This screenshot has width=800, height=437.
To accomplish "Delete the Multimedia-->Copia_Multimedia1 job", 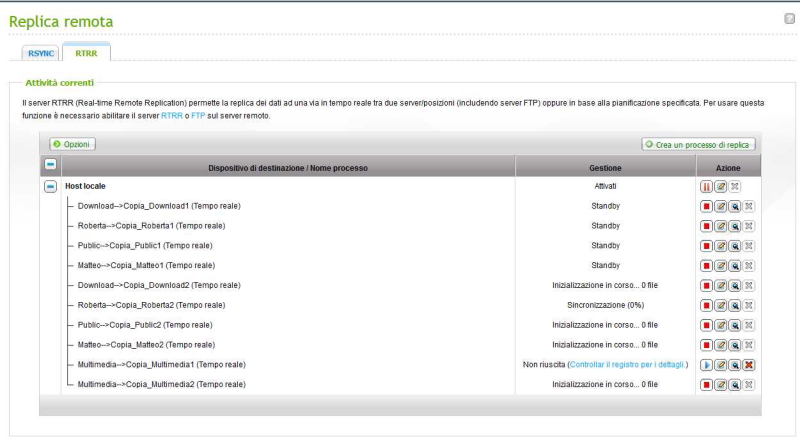I will point(748,365).
